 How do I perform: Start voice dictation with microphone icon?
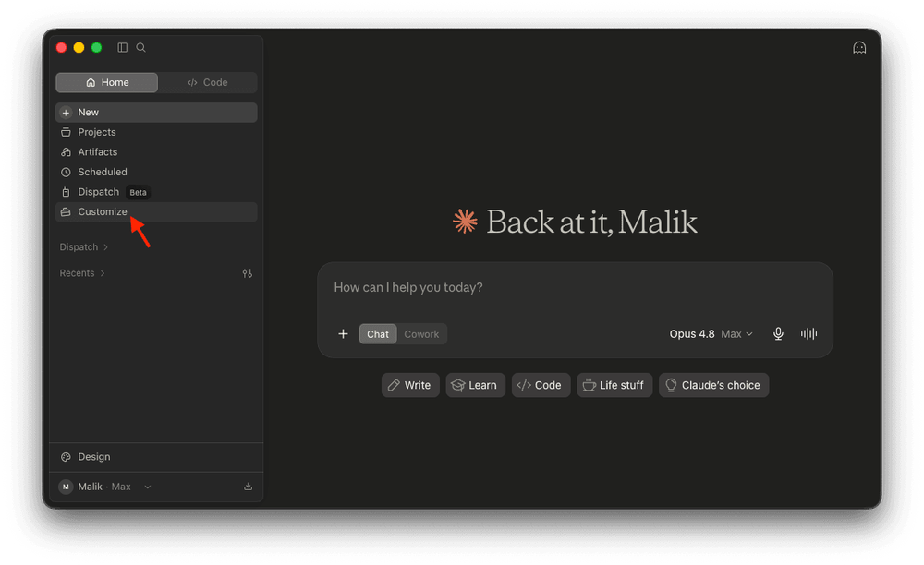[x=778, y=333]
